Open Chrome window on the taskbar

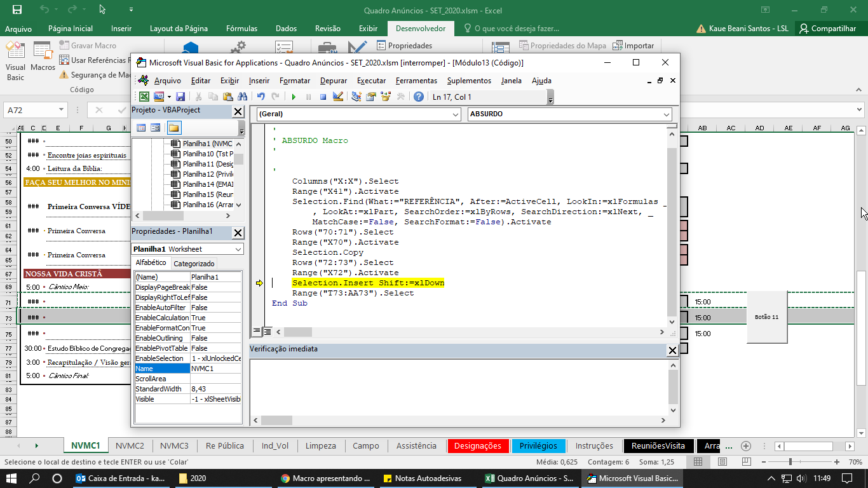[x=327, y=478]
